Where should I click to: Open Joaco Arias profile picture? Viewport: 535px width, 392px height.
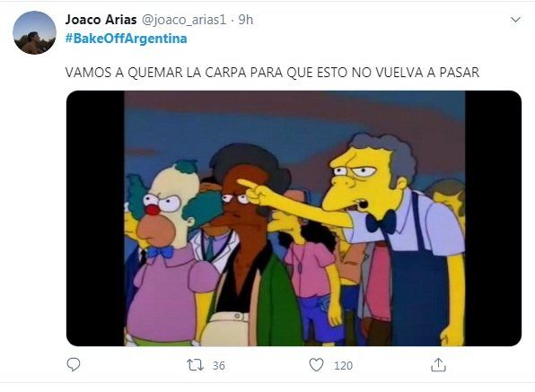(34, 32)
